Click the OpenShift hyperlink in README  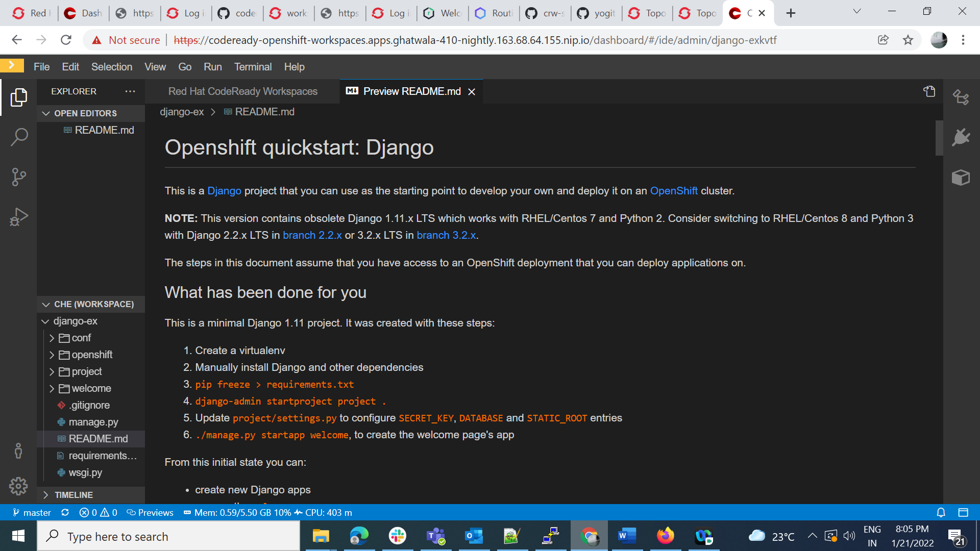pos(673,191)
